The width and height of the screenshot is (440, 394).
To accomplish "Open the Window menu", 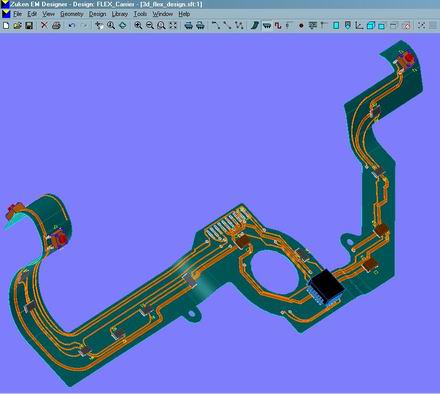I will (x=163, y=14).
